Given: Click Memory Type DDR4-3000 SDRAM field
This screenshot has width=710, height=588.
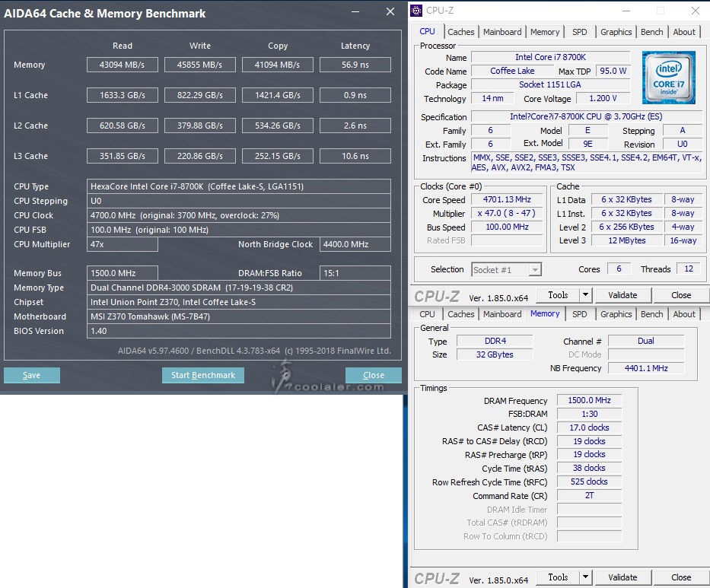Looking at the screenshot, I should pos(239,288).
